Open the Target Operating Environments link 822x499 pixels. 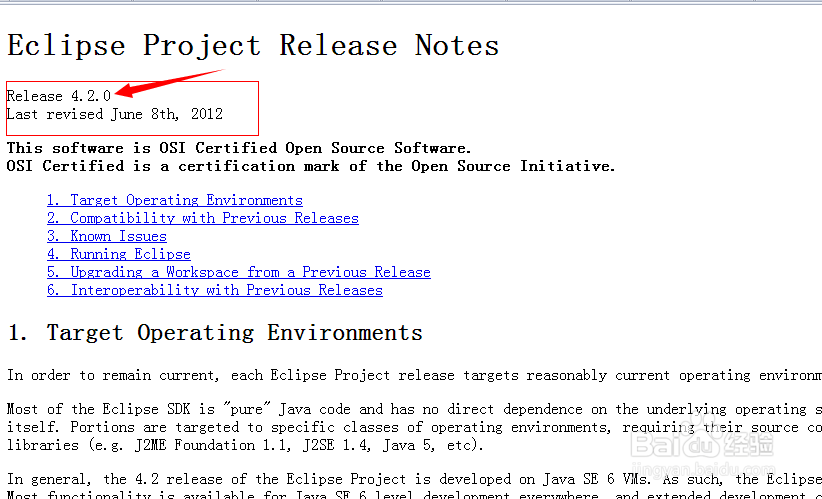click(175, 200)
